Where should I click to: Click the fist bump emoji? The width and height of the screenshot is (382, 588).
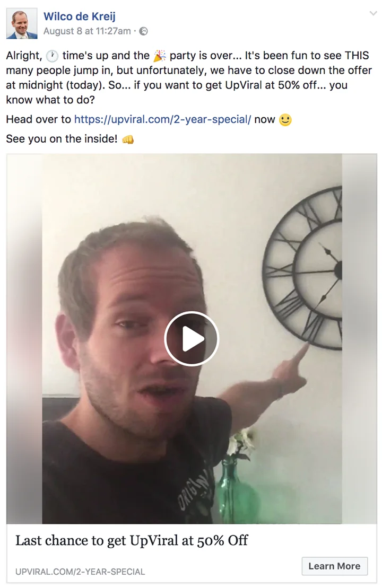pos(128,139)
